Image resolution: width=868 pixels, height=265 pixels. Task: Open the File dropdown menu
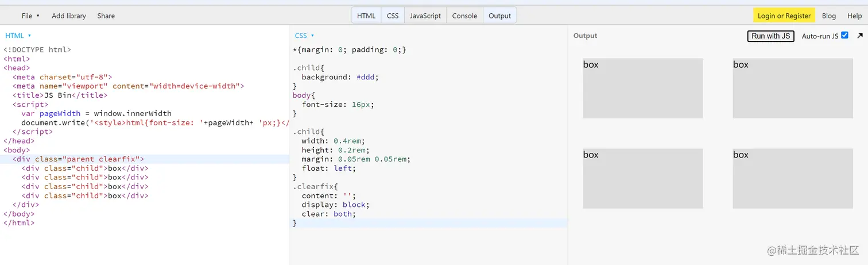point(30,16)
